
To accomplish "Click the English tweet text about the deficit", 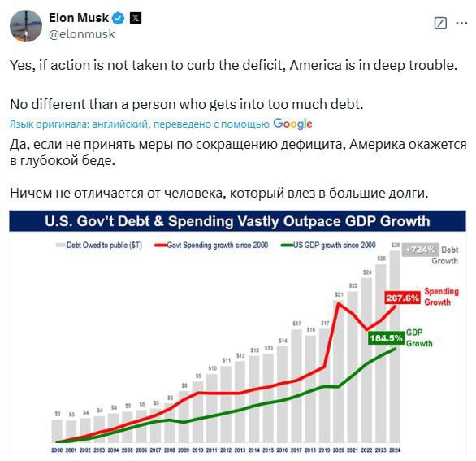I will pyautogui.click(x=233, y=65).
